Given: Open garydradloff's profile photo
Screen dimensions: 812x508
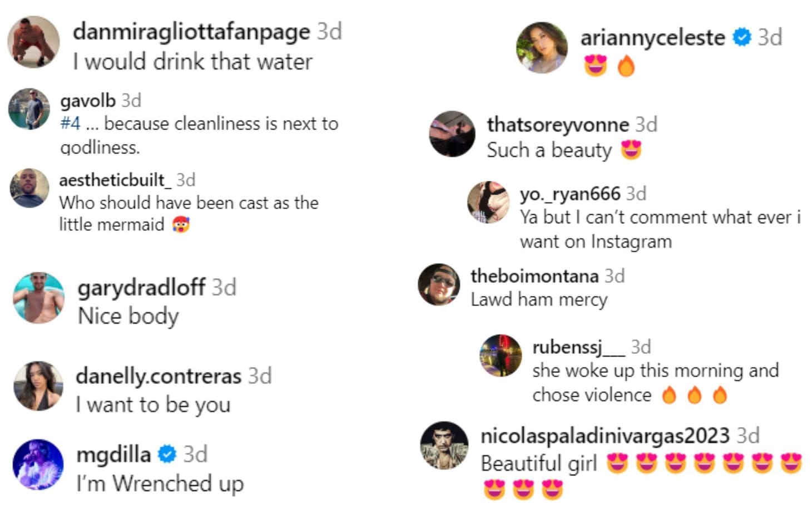Looking at the screenshot, I should (x=38, y=298).
